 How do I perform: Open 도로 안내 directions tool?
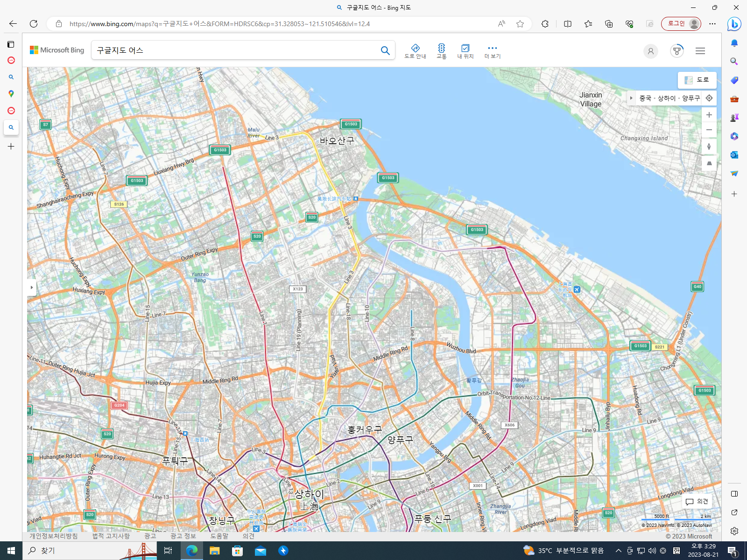(x=415, y=51)
